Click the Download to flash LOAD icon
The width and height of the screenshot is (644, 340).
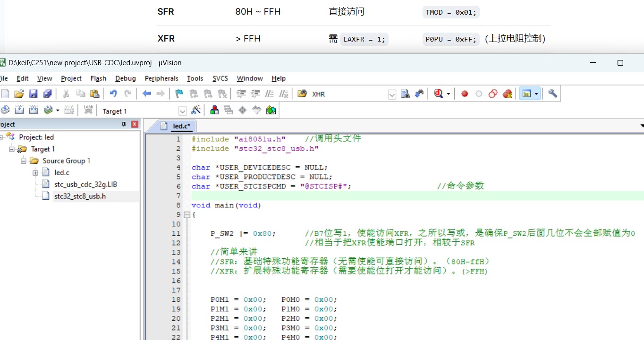point(88,109)
